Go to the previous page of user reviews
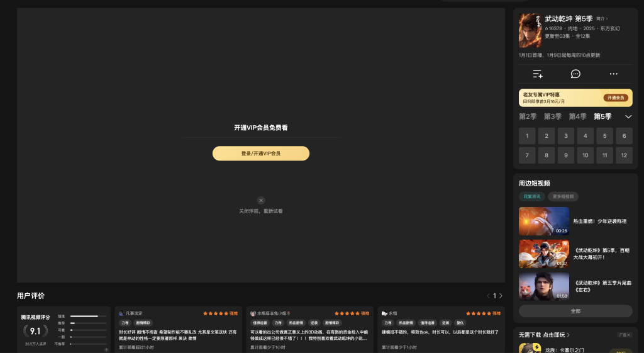The width and height of the screenshot is (644, 353). [488, 296]
